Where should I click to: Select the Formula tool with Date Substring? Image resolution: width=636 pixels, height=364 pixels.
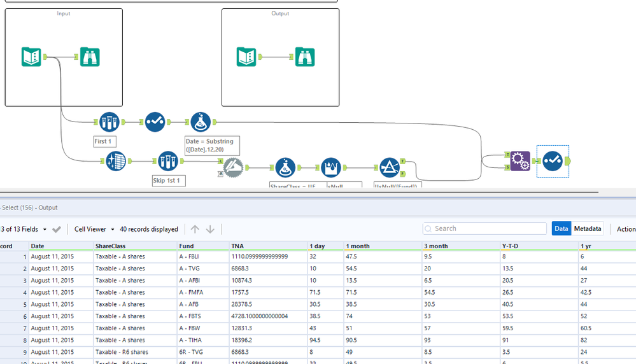click(x=201, y=122)
